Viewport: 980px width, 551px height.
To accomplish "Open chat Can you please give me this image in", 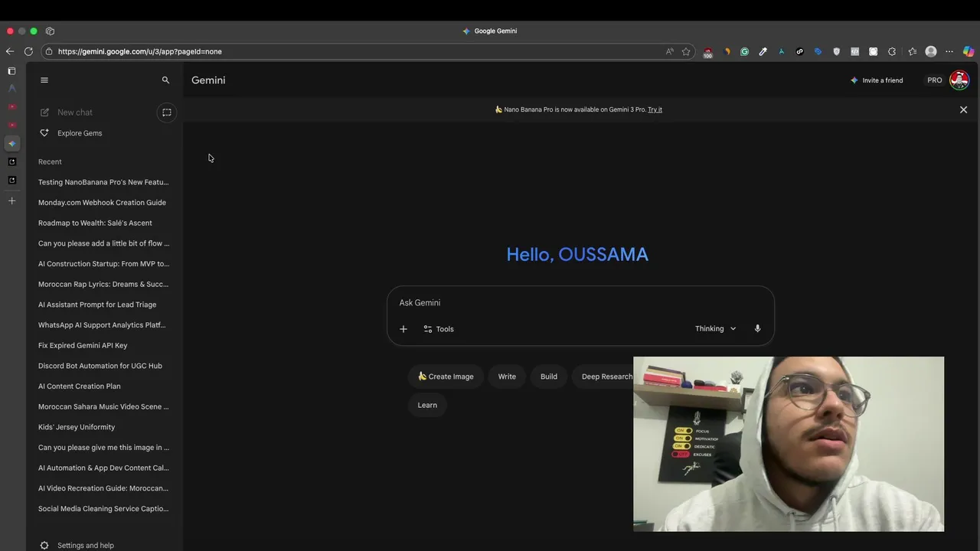I will pos(103,448).
